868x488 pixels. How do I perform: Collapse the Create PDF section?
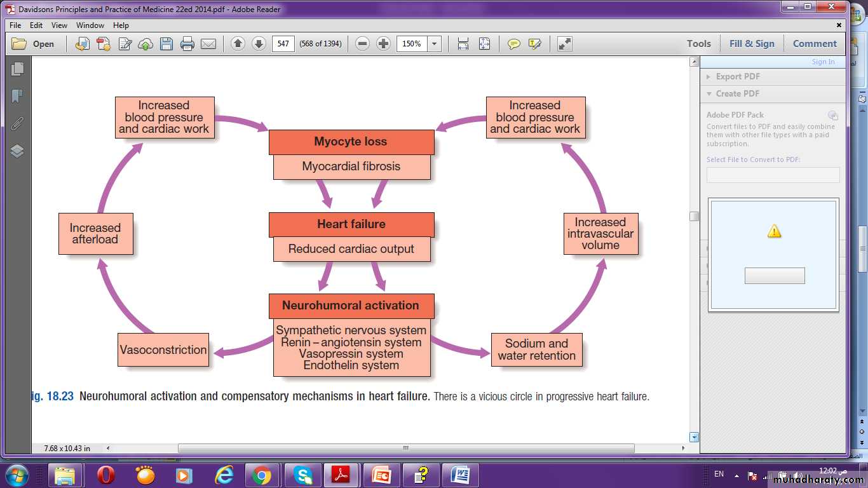click(x=737, y=93)
